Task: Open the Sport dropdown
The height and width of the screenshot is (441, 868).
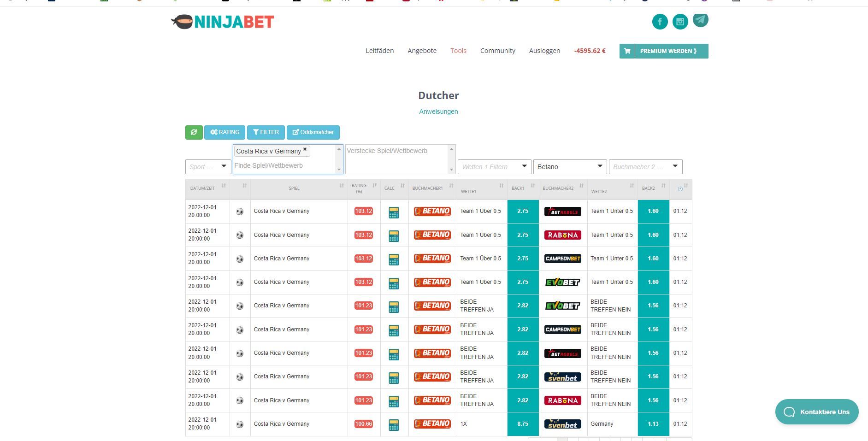Action: (x=208, y=167)
